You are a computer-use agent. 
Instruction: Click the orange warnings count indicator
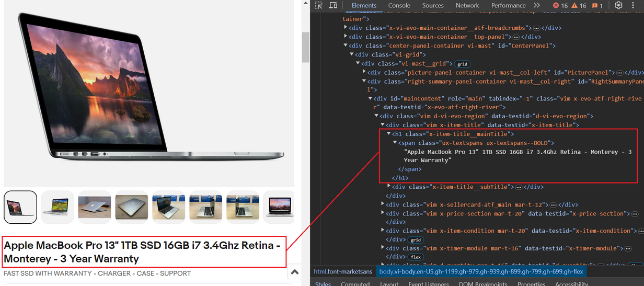click(579, 5)
